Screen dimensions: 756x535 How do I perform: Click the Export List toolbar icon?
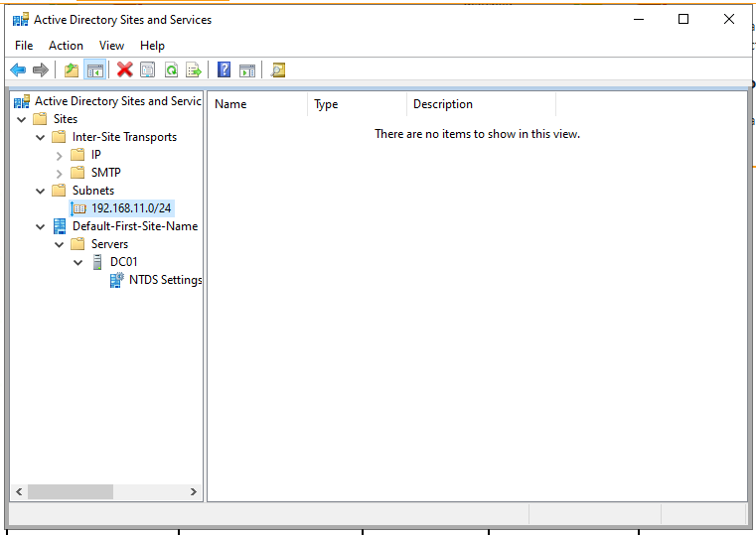coord(194,69)
